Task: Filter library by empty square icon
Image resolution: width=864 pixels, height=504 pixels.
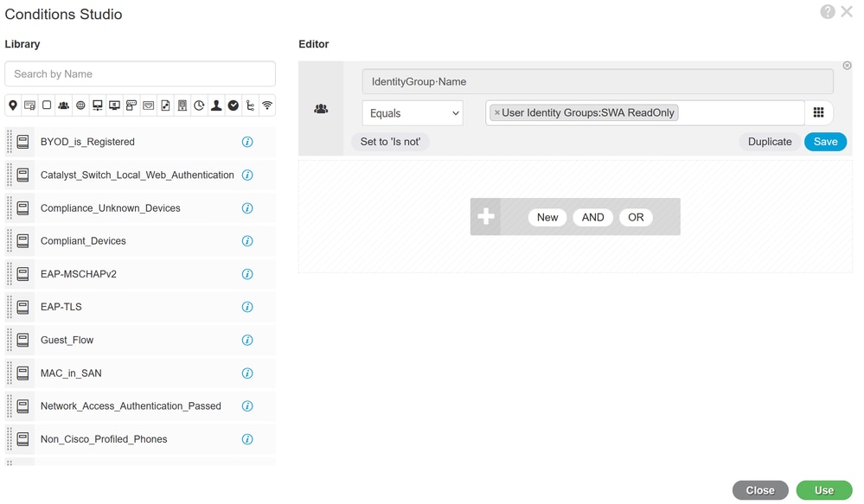Action: [47, 105]
